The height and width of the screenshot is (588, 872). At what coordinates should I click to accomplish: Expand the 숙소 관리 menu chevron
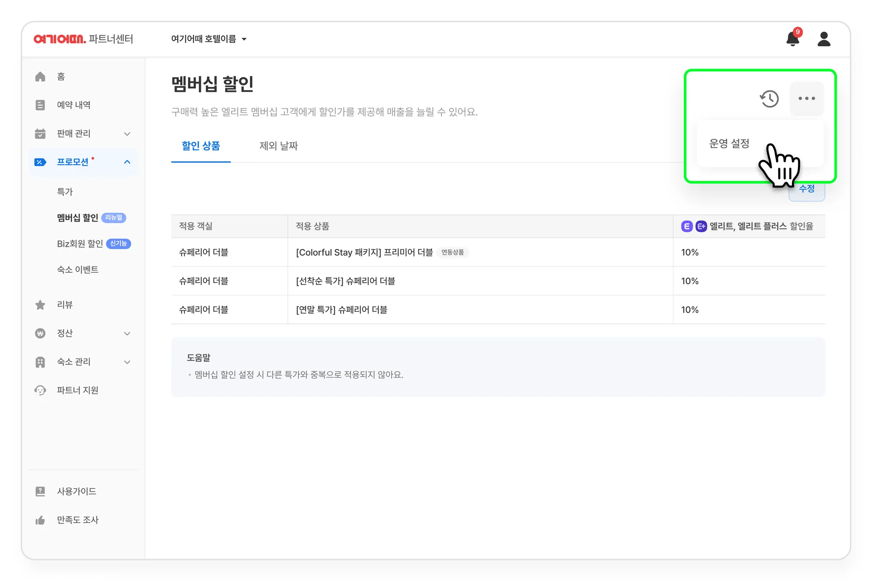127,362
